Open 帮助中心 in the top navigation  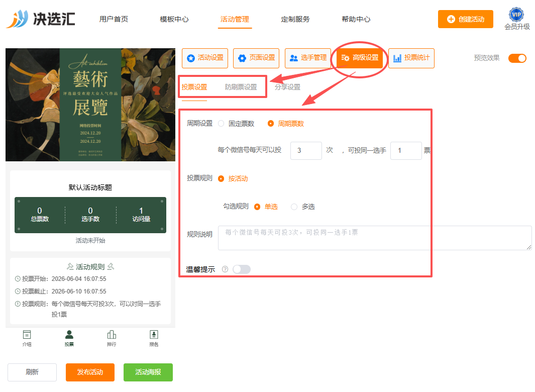(x=356, y=19)
